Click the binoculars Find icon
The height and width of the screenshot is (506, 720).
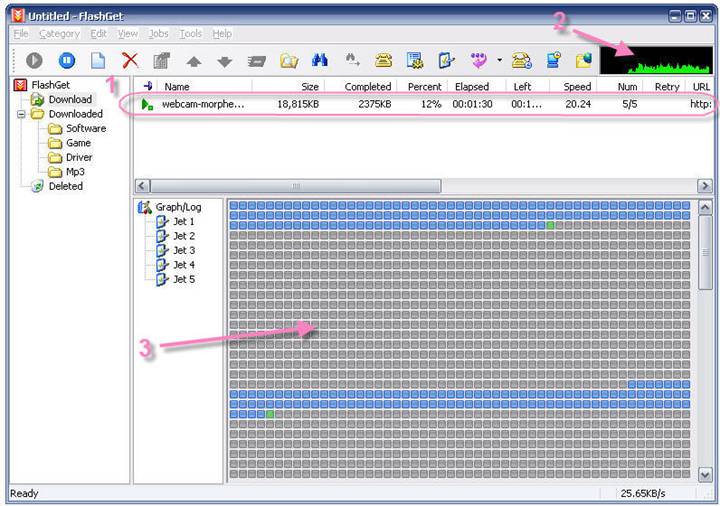coord(320,60)
